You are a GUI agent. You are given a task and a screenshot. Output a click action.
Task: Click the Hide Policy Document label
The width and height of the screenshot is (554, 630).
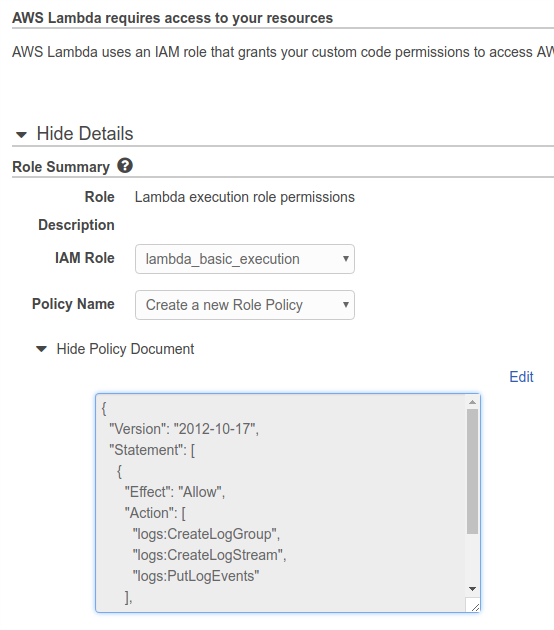(125, 349)
